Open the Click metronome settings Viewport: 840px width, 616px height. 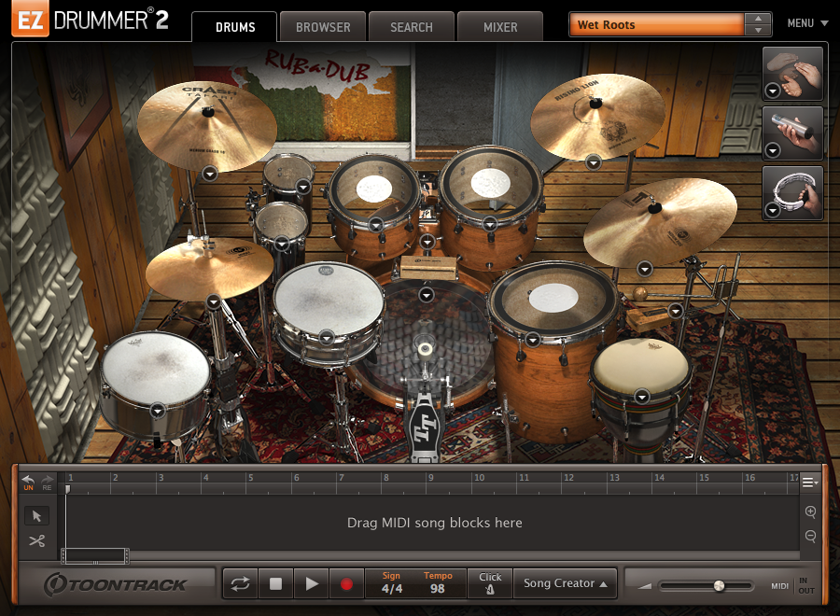490,583
